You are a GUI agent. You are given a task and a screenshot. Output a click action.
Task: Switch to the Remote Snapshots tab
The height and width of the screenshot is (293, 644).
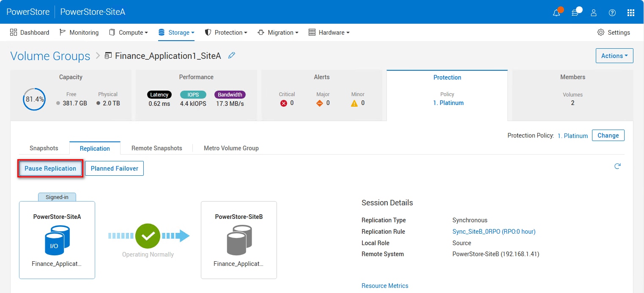tap(157, 148)
